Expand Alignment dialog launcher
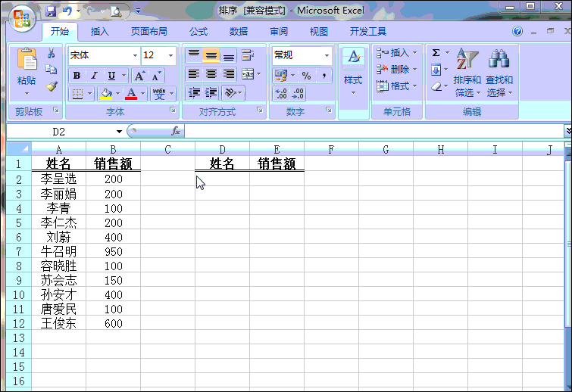This screenshot has height=392, width=572. point(259,110)
